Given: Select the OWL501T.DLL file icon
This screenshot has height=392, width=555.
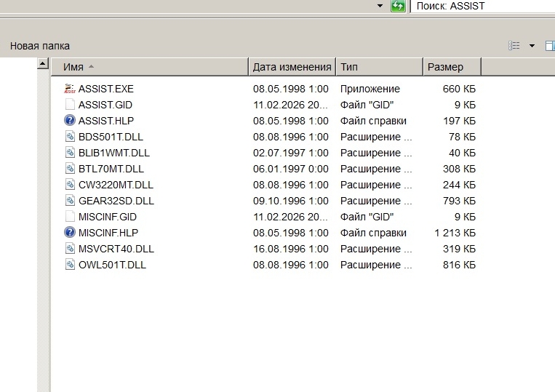Looking at the screenshot, I should coord(70,265).
